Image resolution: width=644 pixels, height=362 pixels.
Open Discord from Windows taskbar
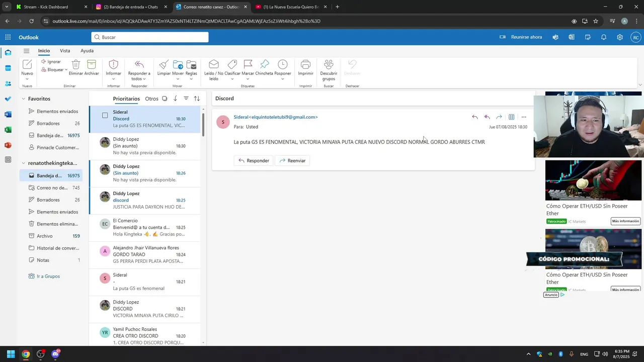(x=55, y=354)
